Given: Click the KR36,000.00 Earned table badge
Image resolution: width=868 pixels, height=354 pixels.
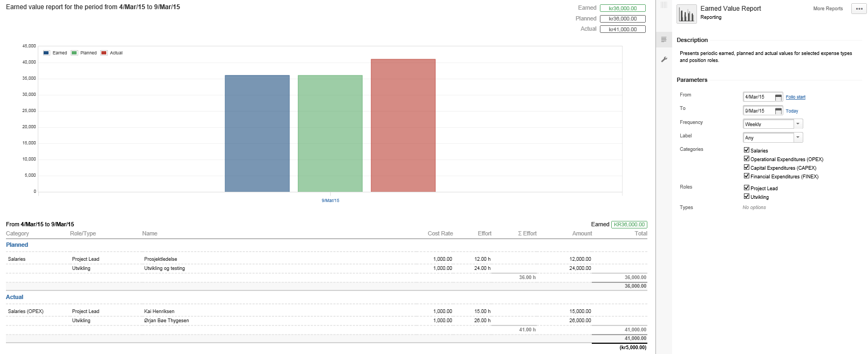Looking at the screenshot, I should [629, 225].
